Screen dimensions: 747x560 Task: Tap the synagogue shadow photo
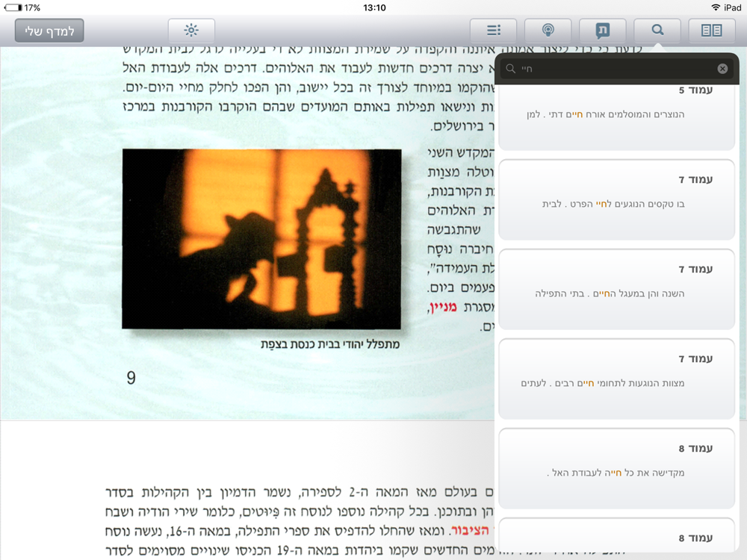click(261, 239)
